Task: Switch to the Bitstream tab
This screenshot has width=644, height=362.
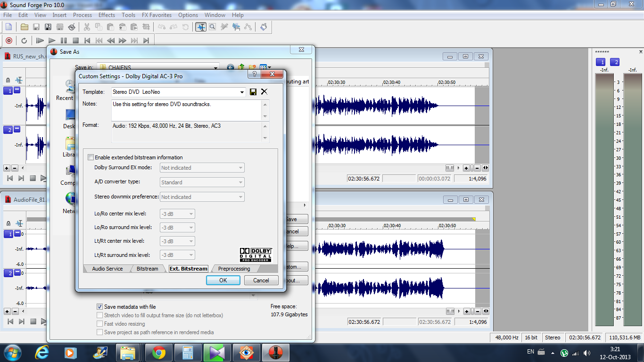Action: tap(147, 269)
